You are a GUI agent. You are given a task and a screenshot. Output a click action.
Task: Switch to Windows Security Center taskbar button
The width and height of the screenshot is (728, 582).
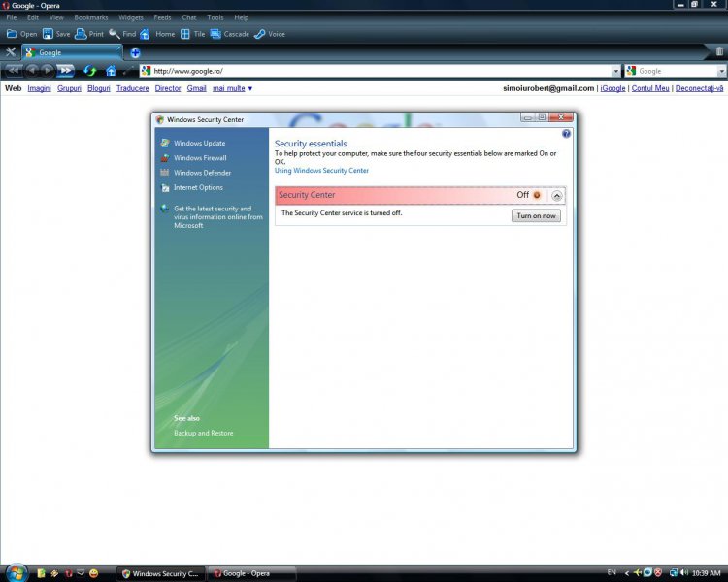(x=160, y=573)
